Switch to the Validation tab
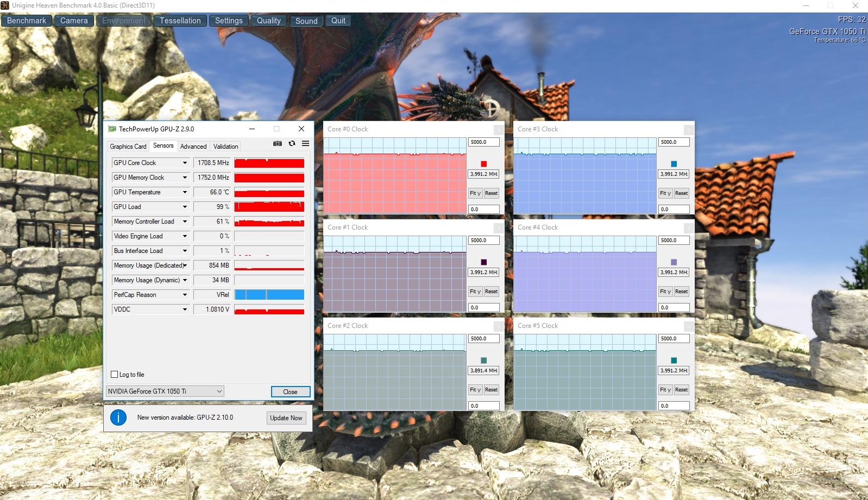The height and width of the screenshot is (500, 868). pyautogui.click(x=225, y=147)
